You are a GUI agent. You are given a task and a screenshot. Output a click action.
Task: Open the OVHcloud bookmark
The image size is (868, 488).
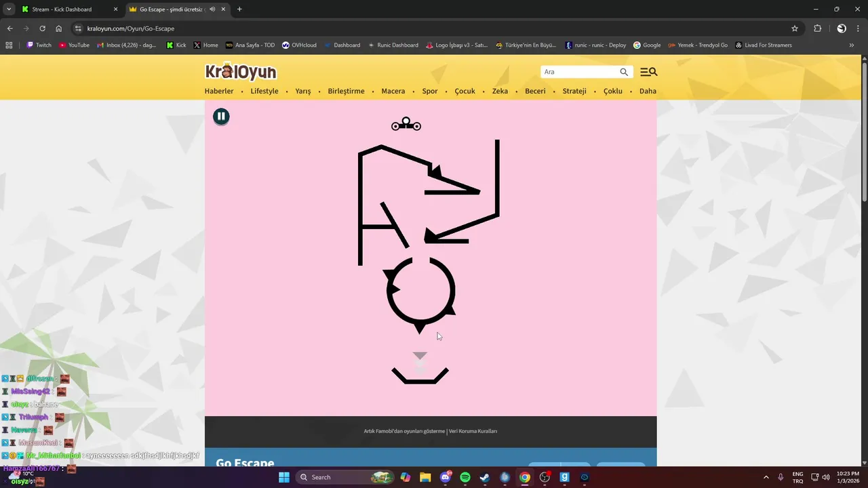point(299,45)
